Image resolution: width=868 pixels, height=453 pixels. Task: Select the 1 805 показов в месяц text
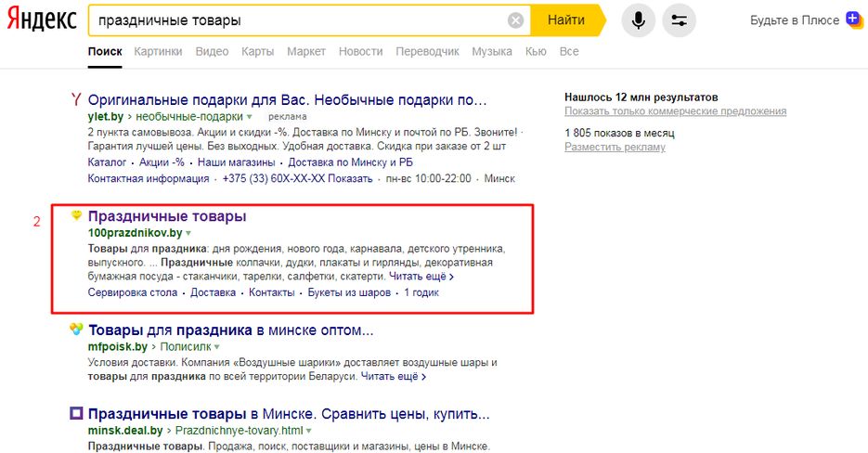[619, 133]
